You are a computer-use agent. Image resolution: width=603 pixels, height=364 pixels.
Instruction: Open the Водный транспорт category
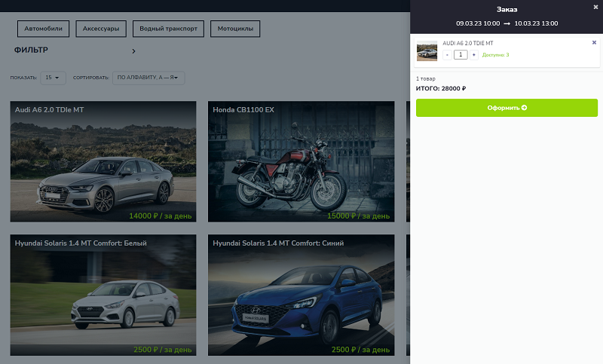pyautogui.click(x=168, y=29)
